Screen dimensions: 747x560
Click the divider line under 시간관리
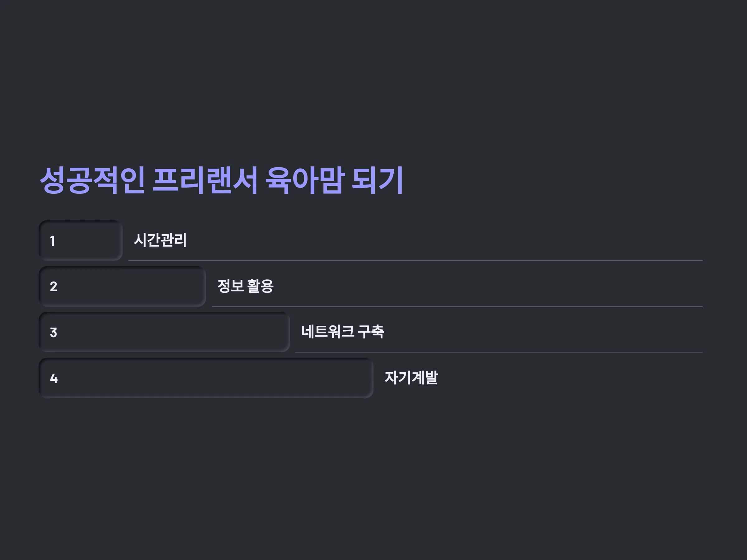tap(416, 261)
